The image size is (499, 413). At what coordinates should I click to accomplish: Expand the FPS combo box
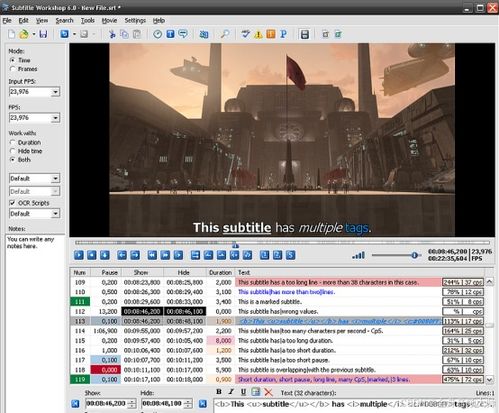pyautogui.click(x=55, y=118)
